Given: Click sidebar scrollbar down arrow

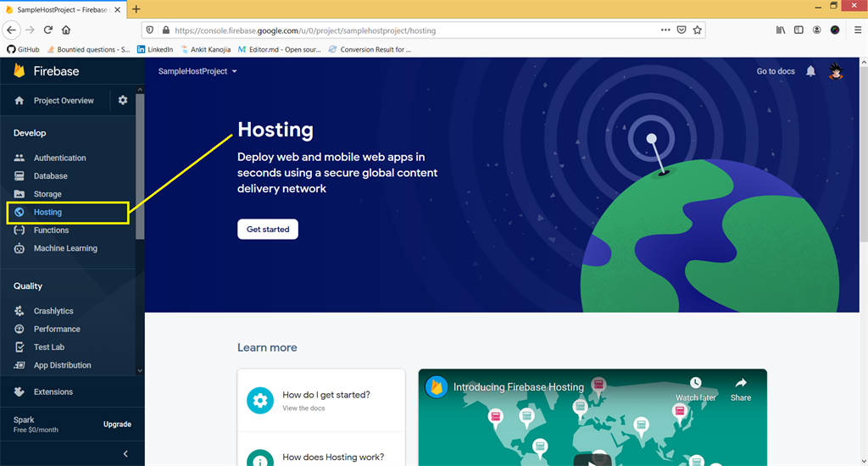Looking at the screenshot, I should pyautogui.click(x=140, y=371).
